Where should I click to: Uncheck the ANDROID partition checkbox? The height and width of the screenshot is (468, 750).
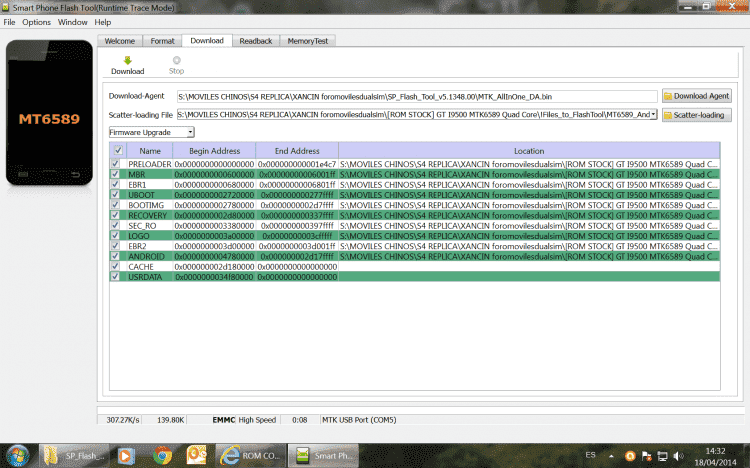pos(115,256)
